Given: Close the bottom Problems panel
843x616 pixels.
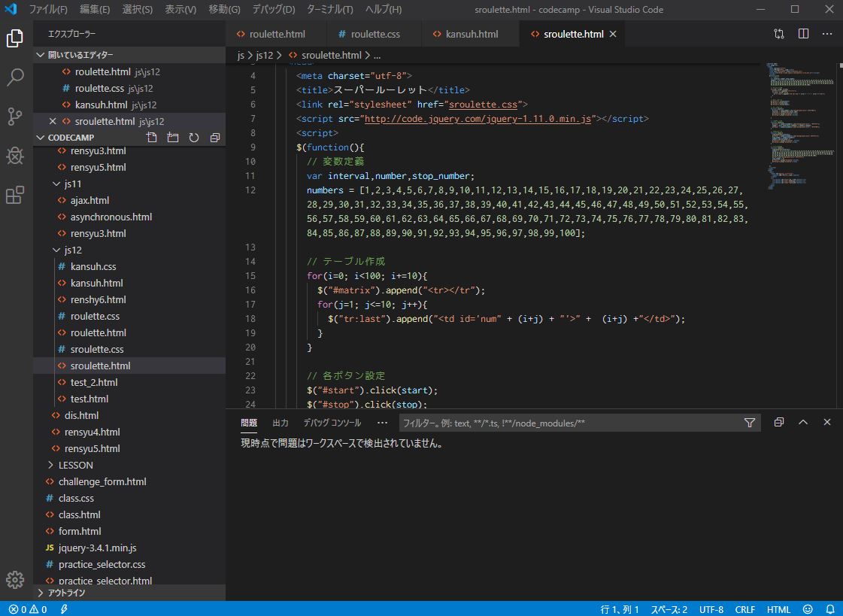Looking at the screenshot, I should pos(827,423).
